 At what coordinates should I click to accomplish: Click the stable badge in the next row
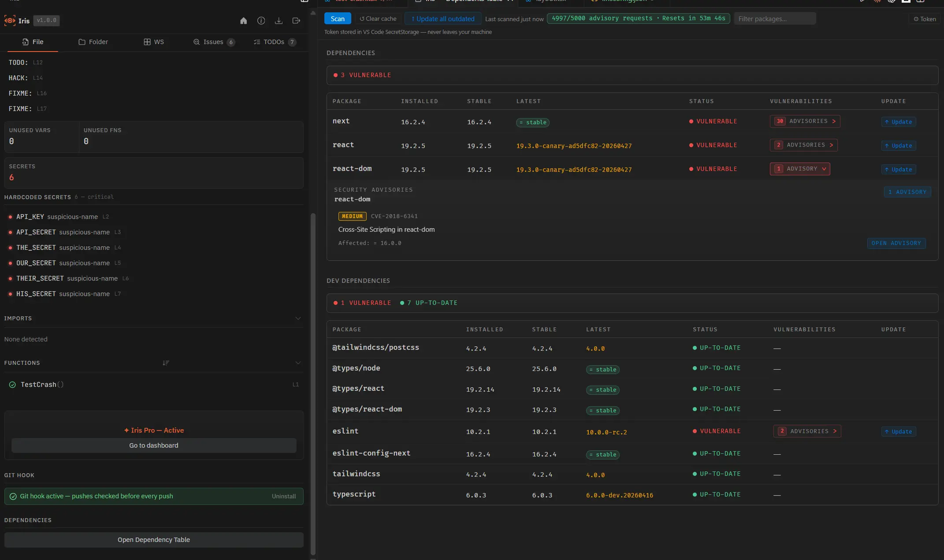click(533, 122)
